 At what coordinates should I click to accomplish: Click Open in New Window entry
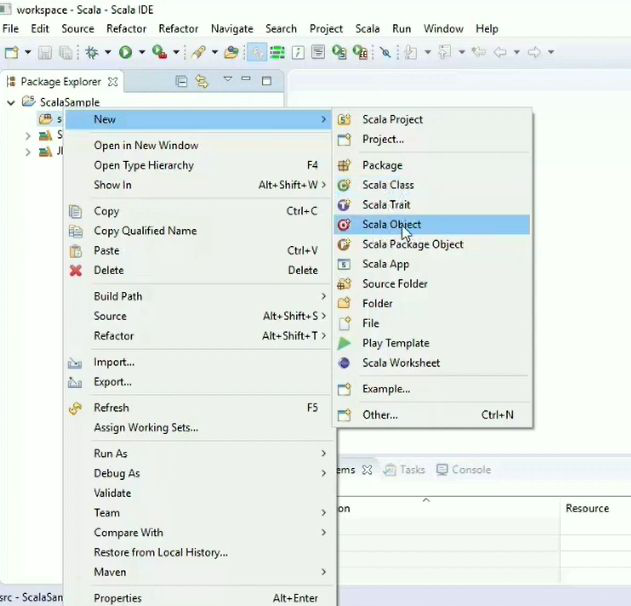[198, 145]
